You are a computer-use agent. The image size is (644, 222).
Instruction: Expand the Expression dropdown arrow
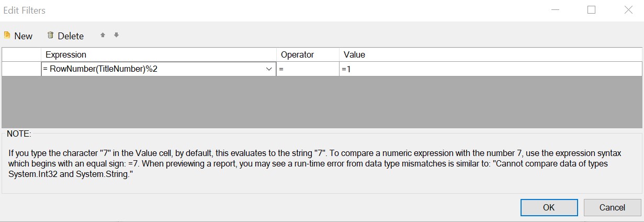pos(269,69)
